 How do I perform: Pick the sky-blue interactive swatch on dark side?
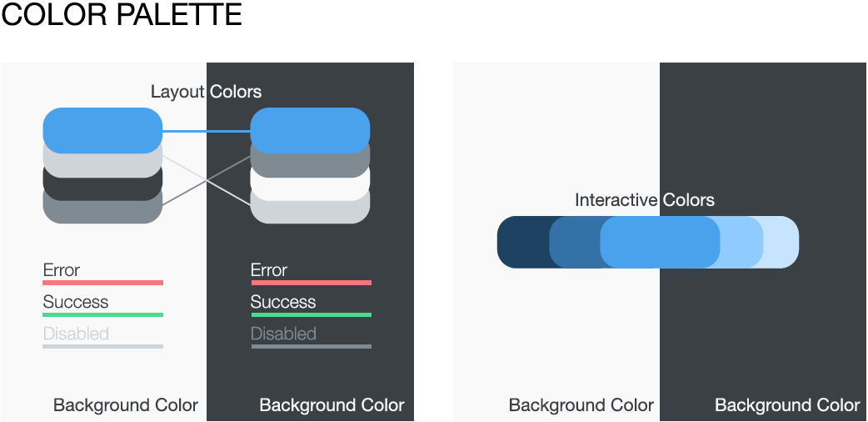click(x=741, y=242)
